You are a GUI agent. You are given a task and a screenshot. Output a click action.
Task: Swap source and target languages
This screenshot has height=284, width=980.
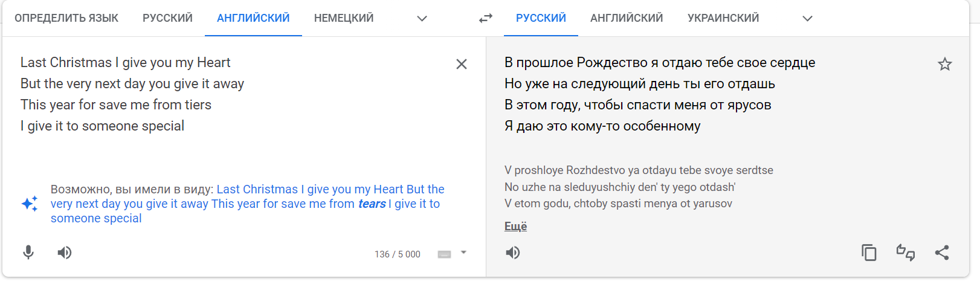tap(485, 18)
